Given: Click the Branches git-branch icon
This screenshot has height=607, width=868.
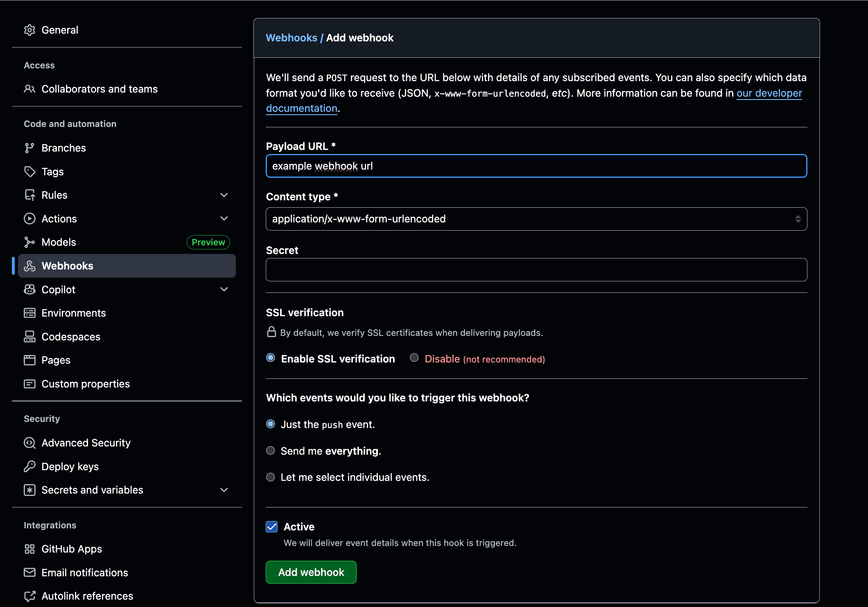Looking at the screenshot, I should click(x=29, y=148).
